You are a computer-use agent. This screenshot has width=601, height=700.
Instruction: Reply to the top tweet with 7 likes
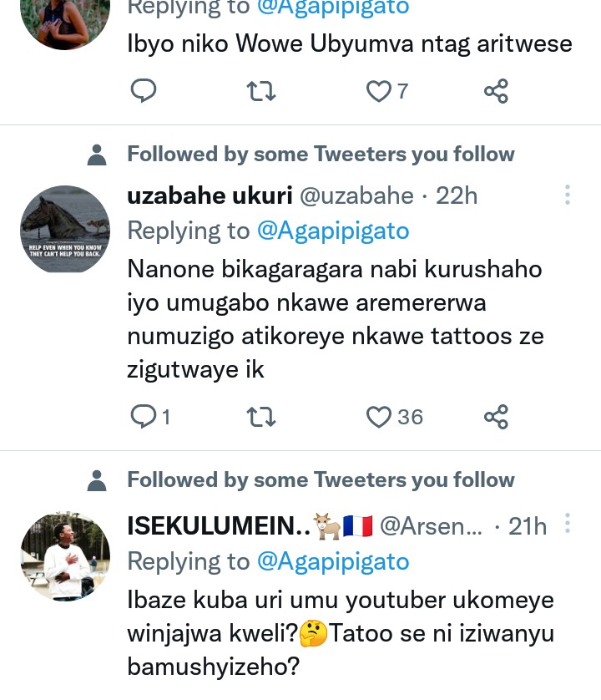click(144, 90)
